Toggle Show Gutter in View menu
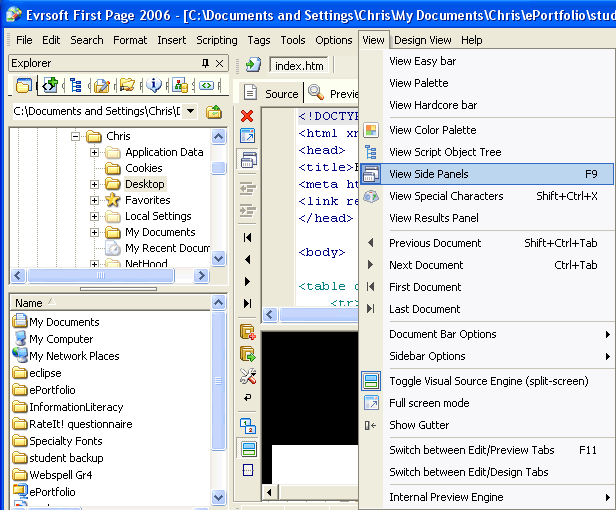 pyautogui.click(x=420, y=425)
